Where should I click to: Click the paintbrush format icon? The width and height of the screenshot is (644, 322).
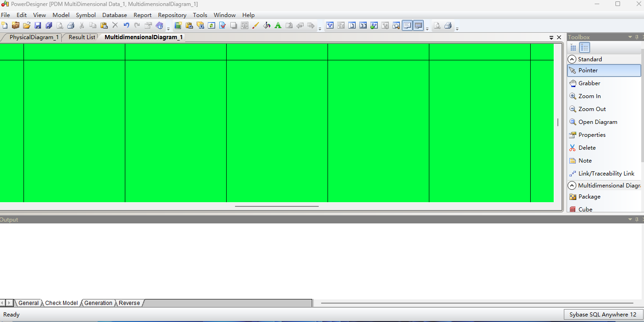pos(256,25)
